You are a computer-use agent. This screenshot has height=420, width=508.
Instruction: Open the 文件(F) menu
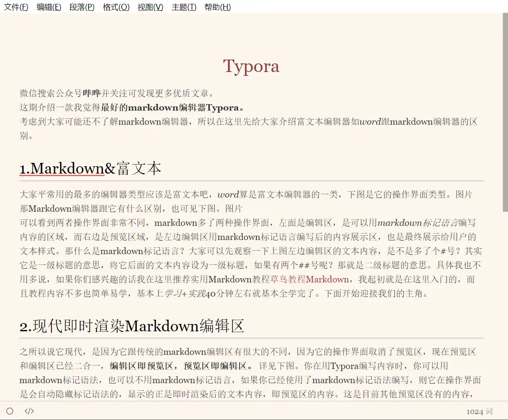click(x=16, y=7)
